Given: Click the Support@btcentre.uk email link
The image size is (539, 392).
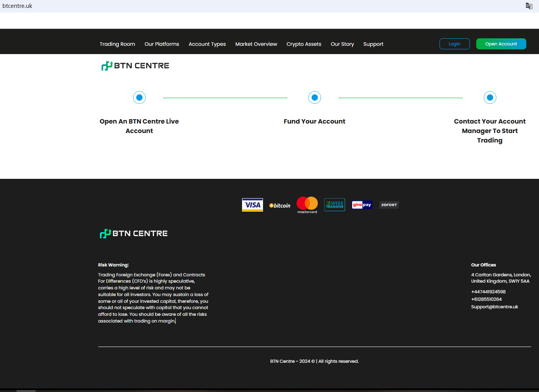Looking at the screenshot, I should pyautogui.click(x=494, y=307).
